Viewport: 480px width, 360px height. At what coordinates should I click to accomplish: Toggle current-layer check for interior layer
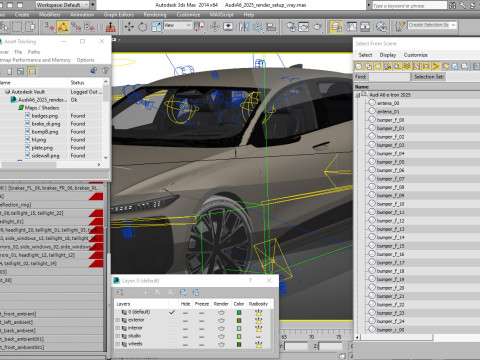click(x=172, y=328)
